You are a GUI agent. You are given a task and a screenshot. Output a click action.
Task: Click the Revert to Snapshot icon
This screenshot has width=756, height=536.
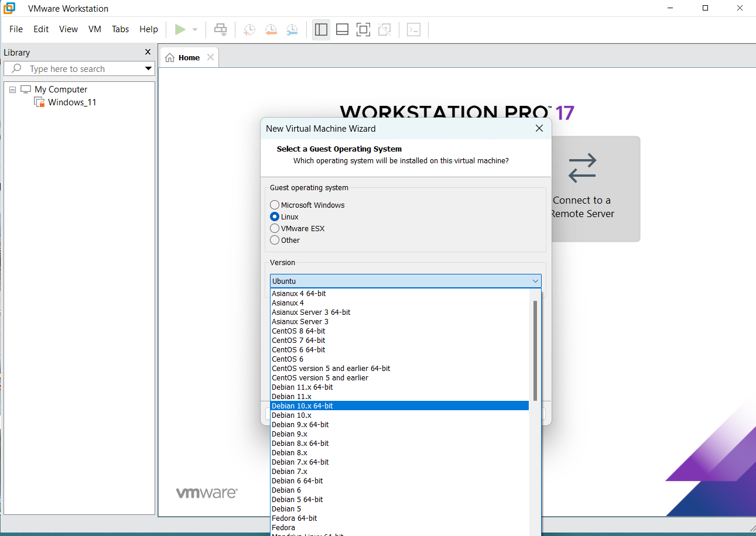[x=271, y=29]
